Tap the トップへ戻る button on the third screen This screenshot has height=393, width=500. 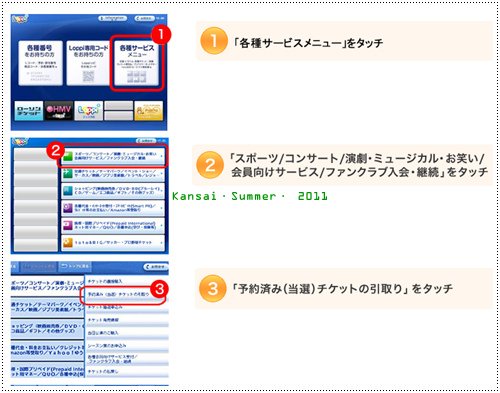point(75,267)
